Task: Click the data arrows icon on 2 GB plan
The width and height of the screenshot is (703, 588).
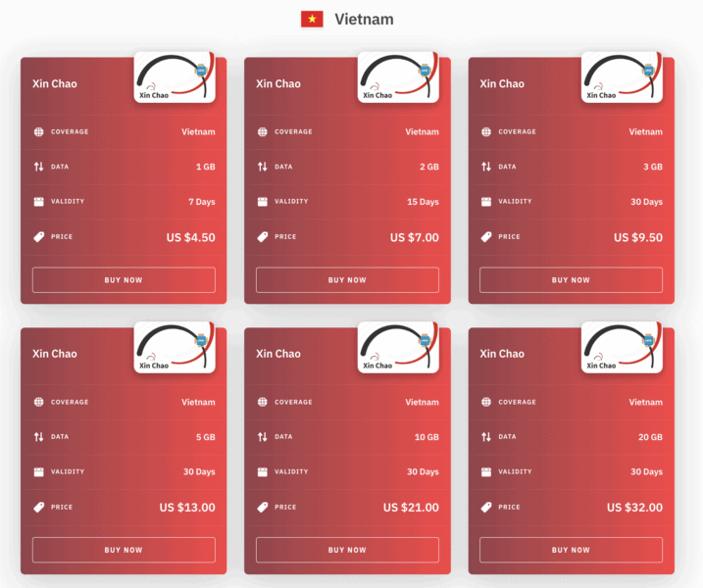Action: click(x=263, y=167)
